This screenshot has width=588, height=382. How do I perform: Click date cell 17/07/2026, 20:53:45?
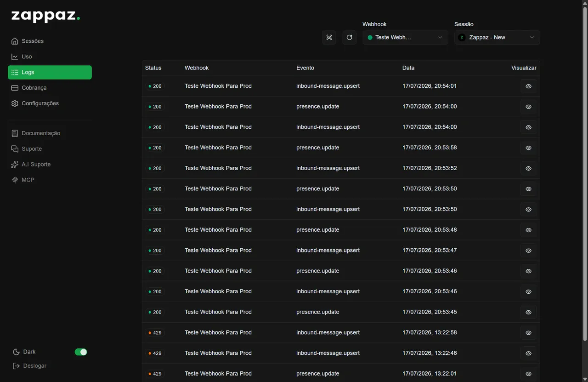click(x=430, y=312)
